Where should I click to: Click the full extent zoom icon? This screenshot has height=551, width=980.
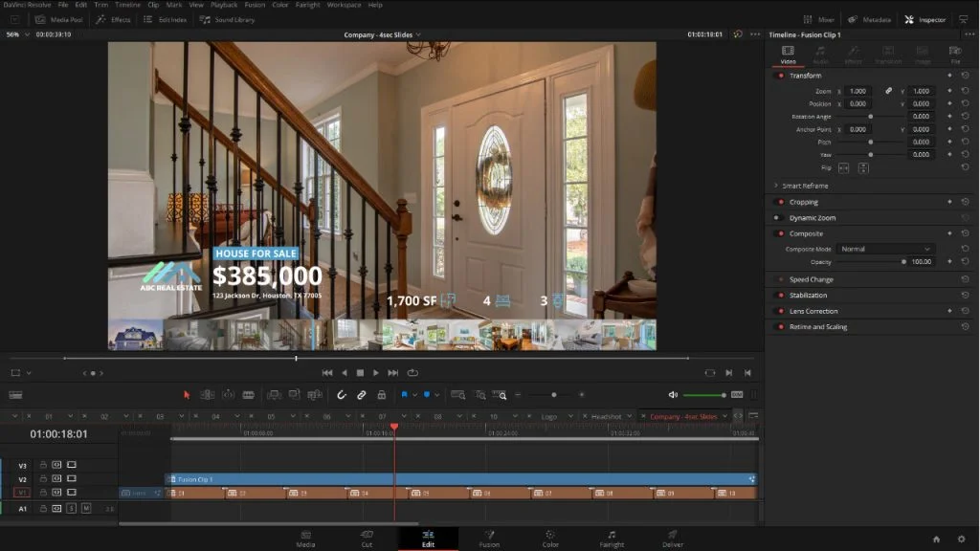(x=458, y=395)
